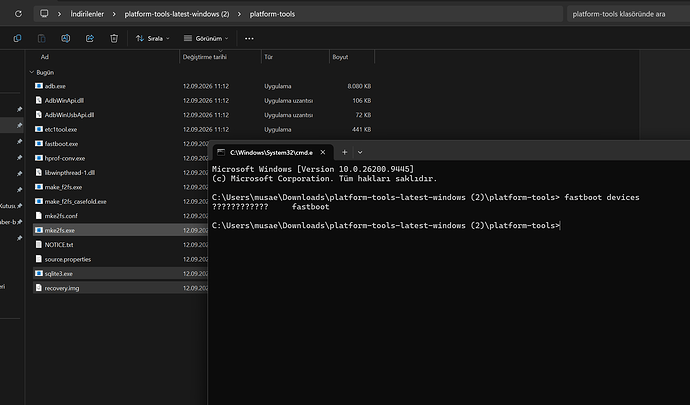Select the fastboot.exe file icon
Viewport: 690px width, 405px height.
pos(39,144)
